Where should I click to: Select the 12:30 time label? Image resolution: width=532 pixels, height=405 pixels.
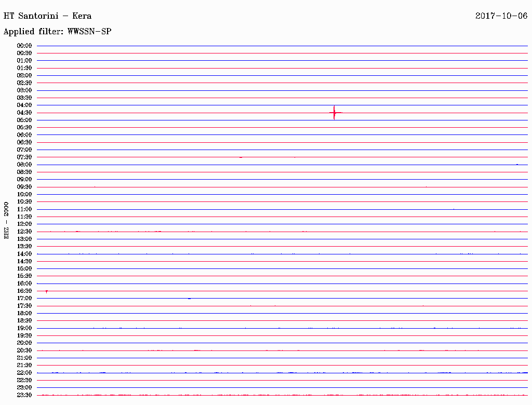click(24, 232)
